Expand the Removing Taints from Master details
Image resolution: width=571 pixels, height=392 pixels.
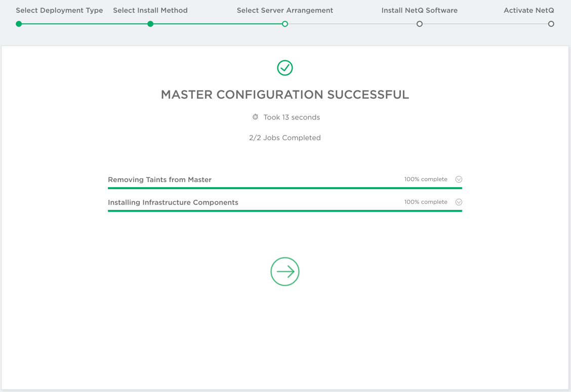[459, 179]
